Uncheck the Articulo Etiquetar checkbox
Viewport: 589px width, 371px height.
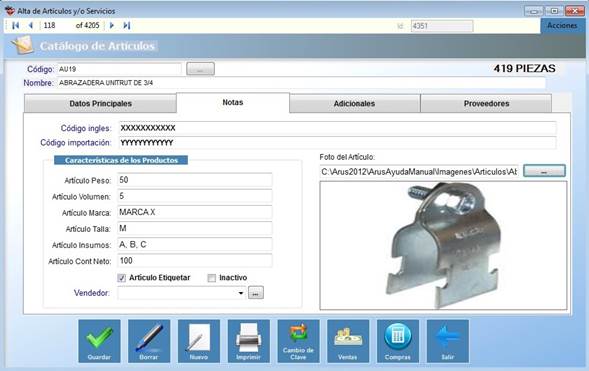pyautogui.click(x=121, y=278)
